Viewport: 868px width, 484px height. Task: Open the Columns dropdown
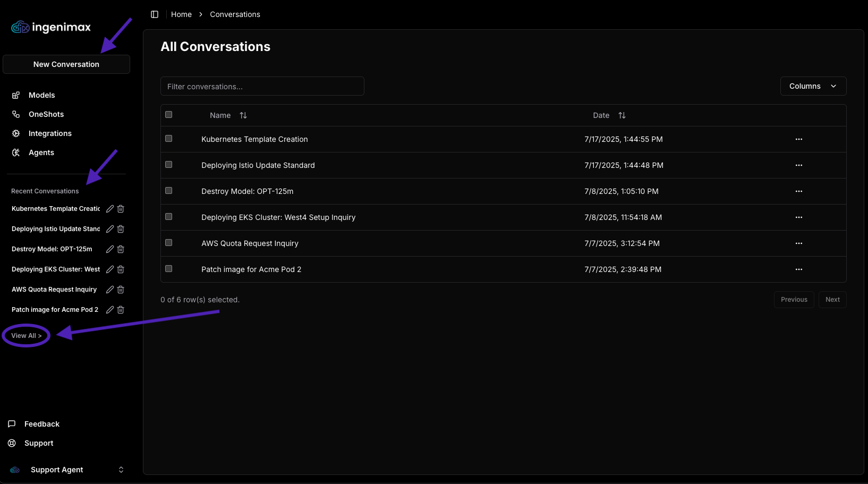tap(813, 86)
